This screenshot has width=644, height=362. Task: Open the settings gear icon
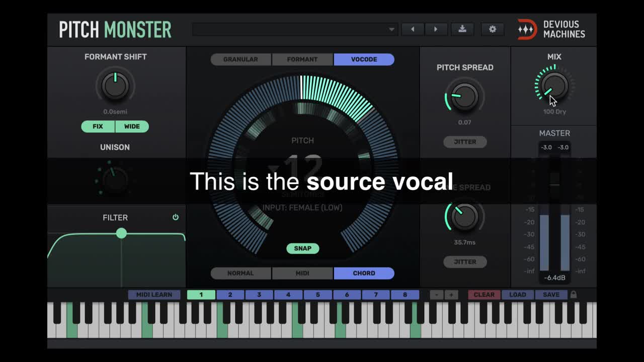pos(493,29)
